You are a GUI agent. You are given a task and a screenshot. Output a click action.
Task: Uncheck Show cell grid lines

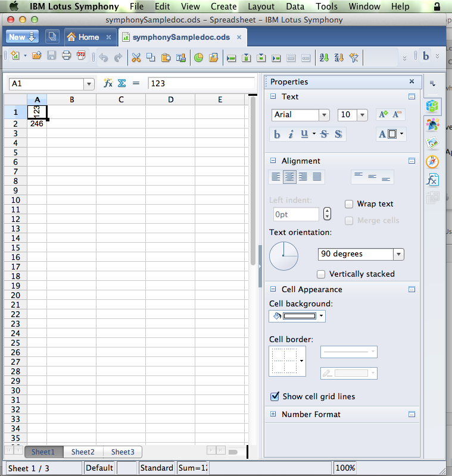[275, 396]
